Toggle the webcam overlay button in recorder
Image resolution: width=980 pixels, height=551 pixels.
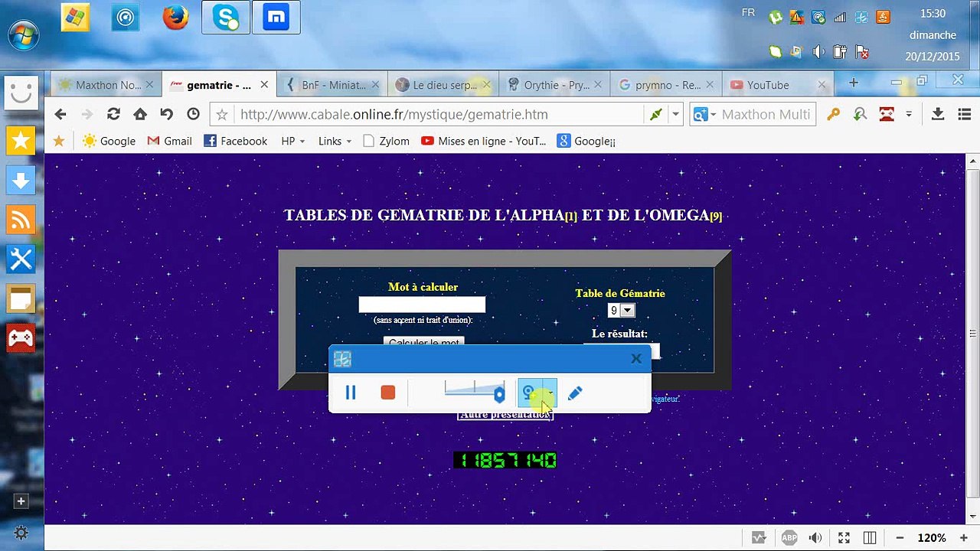(529, 393)
